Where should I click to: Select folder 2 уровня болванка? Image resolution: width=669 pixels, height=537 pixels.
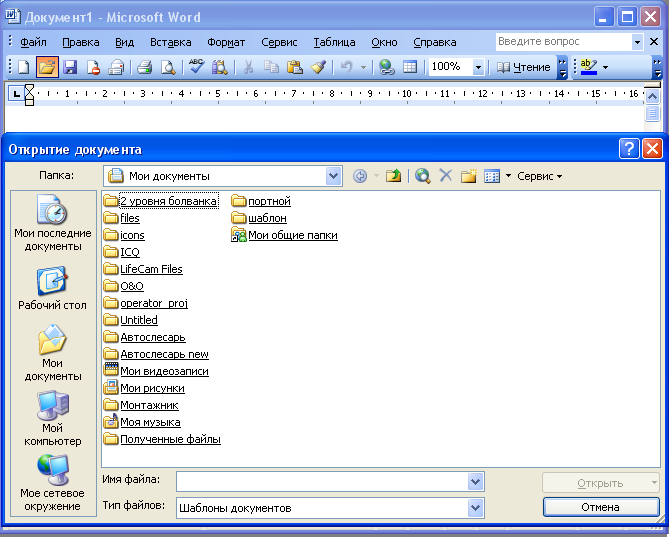pyautogui.click(x=161, y=201)
